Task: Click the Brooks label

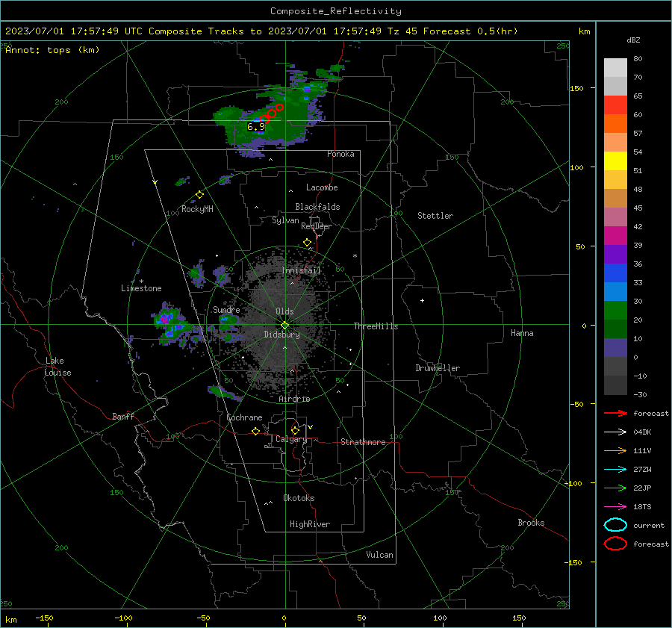Action: (531, 523)
